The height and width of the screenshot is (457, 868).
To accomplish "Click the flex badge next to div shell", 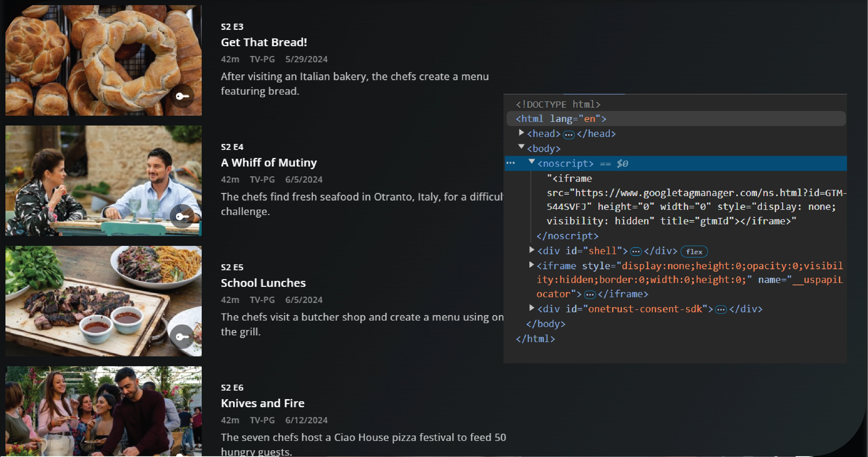I will point(694,251).
